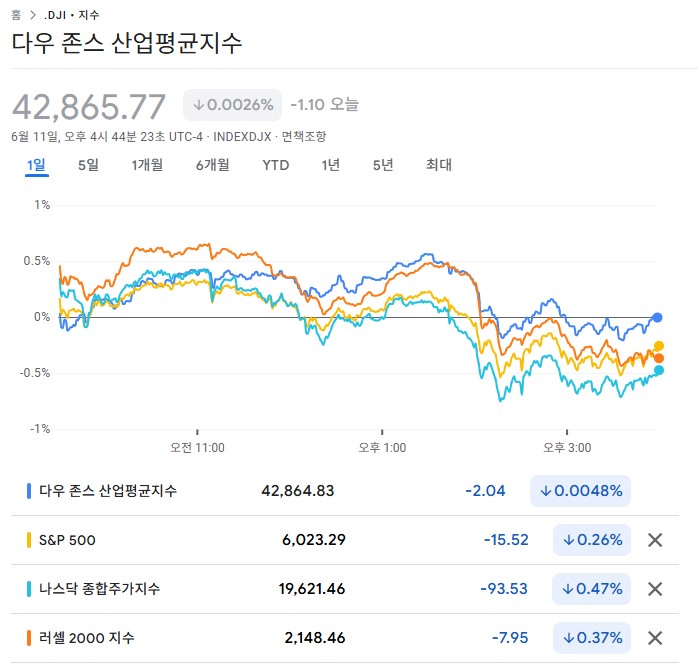Image resolution: width=698 pixels, height=669 pixels.
Task: Click the Russell 0.37% change badge
Action: 592,638
